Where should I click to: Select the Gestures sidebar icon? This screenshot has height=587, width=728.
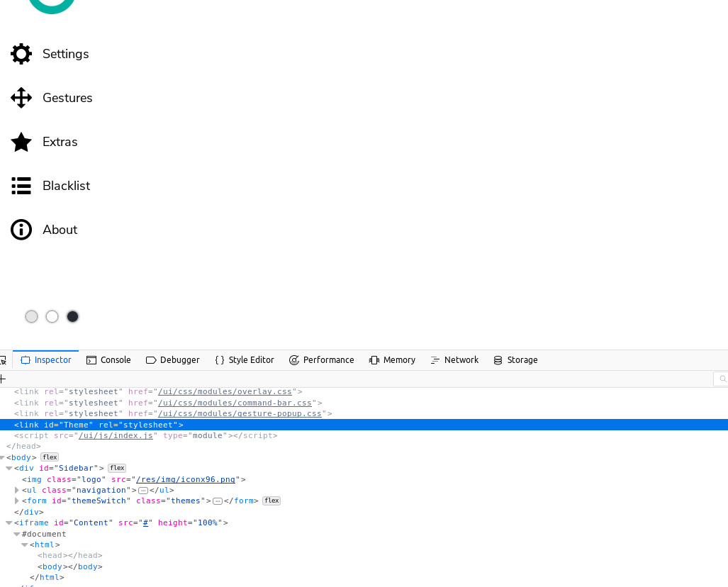click(21, 98)
